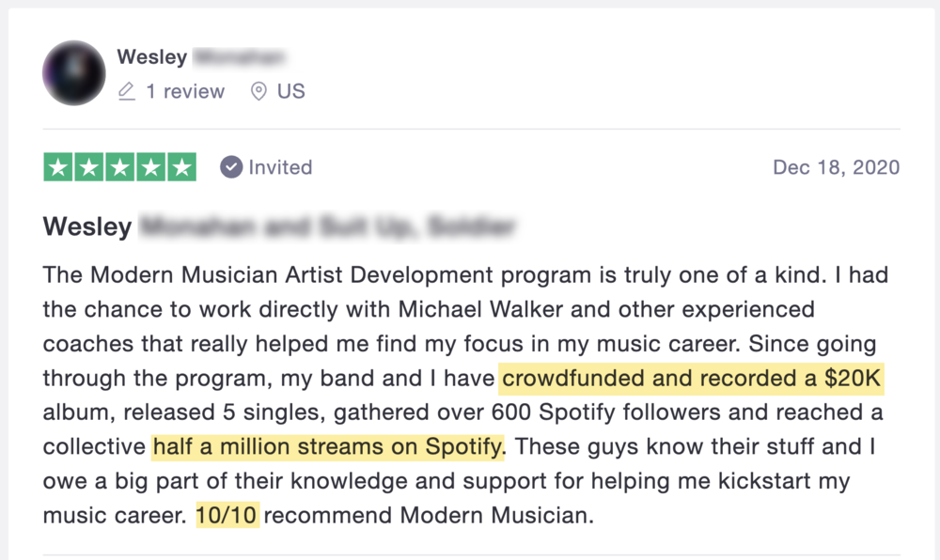Image resolution: width=940 pixels, height=560 pixels.
Task: Click the second green rating star
Action: (x=89, y=167)
